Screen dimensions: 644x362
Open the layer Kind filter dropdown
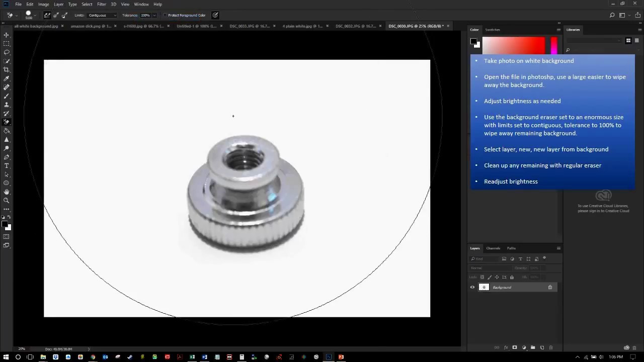[x=485, y=259]
